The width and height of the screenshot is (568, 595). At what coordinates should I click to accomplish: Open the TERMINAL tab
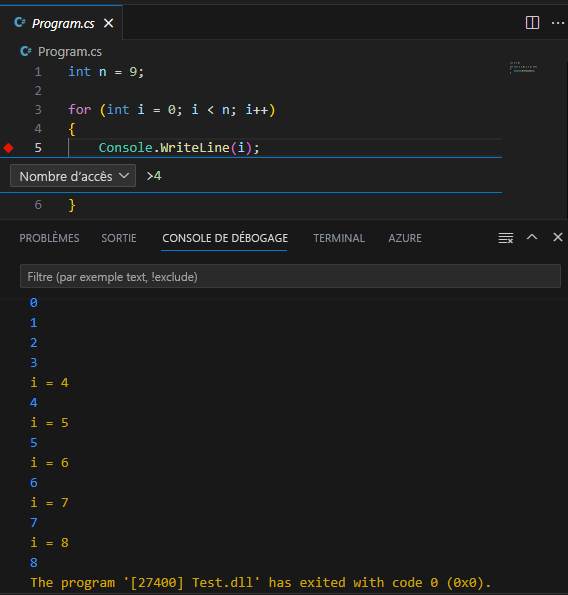point(339,238)
